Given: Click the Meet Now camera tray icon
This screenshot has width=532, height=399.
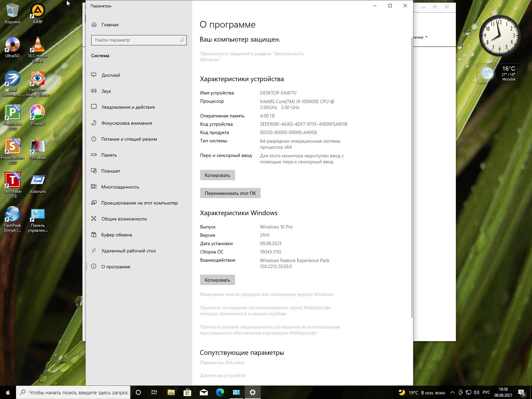Looking at the screenshot, I should click(461, 393).
